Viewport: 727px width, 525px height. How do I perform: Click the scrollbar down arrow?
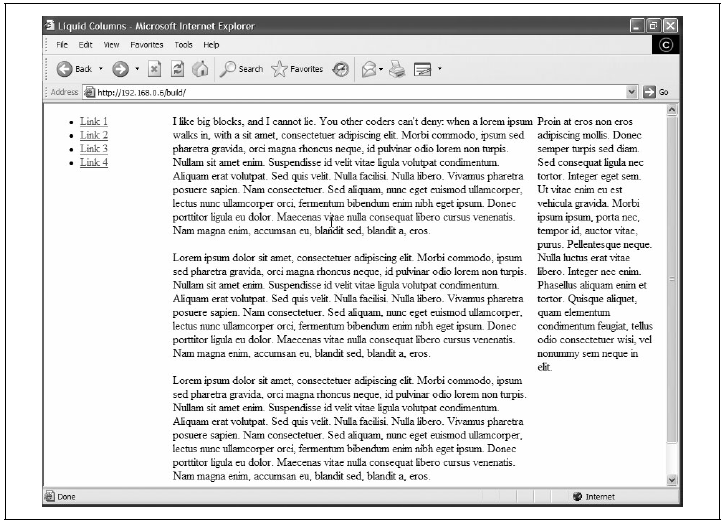pos(671,480)
